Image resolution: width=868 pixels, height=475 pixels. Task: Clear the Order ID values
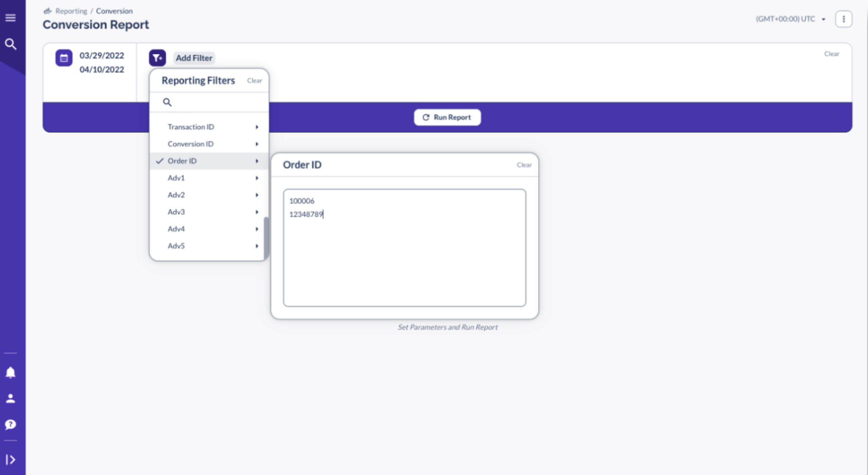point(524,165)
